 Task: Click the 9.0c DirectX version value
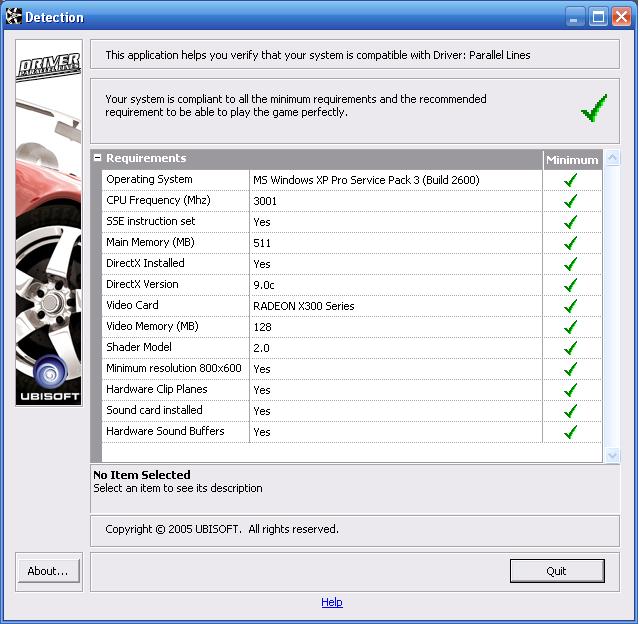pos(264,285)
